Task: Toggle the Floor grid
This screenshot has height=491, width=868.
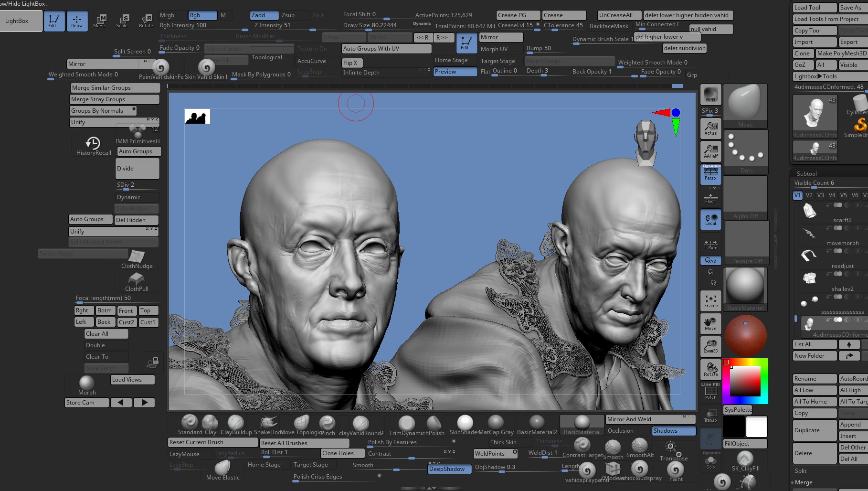Action: (x=710, y=197)
